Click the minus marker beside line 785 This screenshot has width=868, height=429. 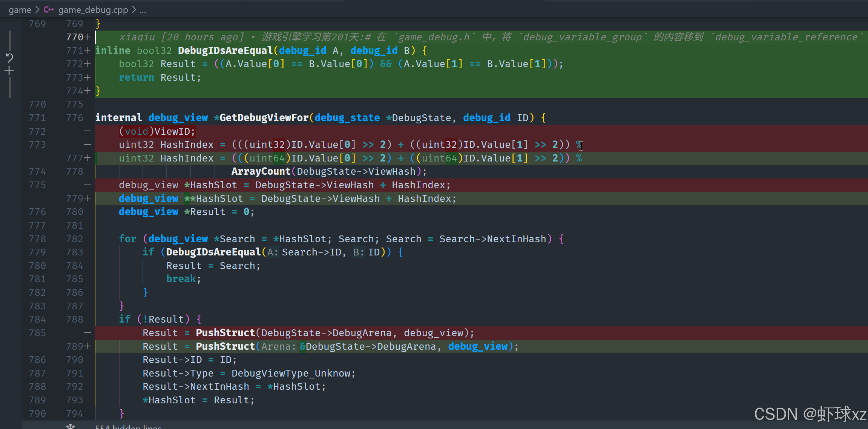(x=87, y=333)
